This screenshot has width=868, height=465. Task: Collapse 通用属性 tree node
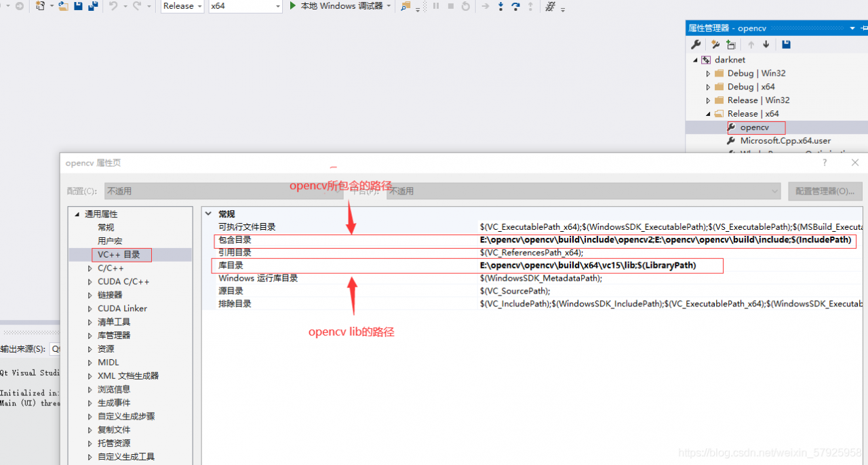[x=77, y=214]
